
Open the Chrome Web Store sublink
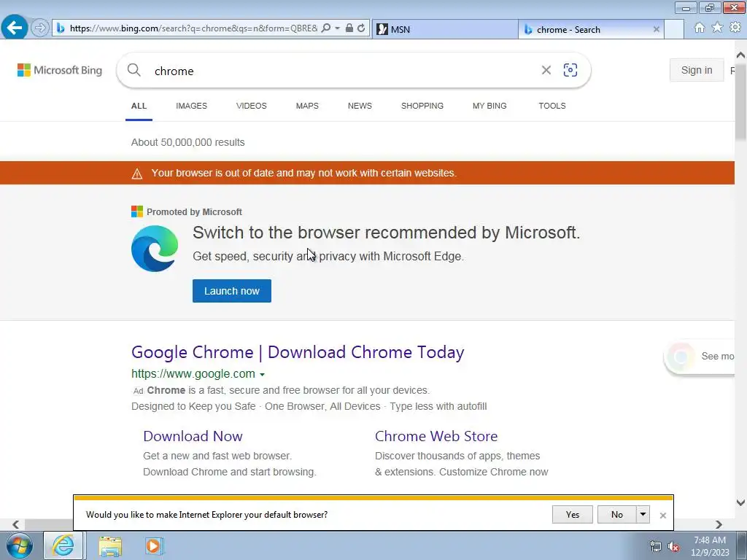point(436,436)
